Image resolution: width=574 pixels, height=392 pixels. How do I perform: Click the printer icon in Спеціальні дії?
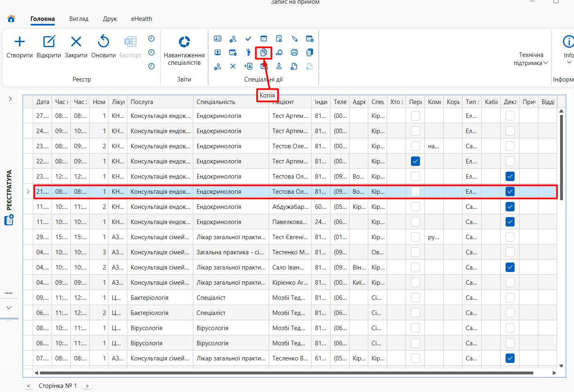pos(294,52)
